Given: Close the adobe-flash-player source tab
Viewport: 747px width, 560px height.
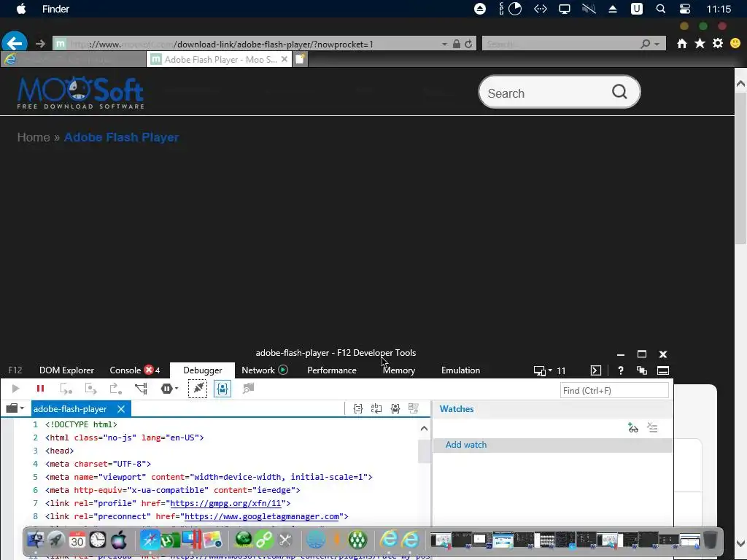Looking at the screenshot, I should (121, 409).
